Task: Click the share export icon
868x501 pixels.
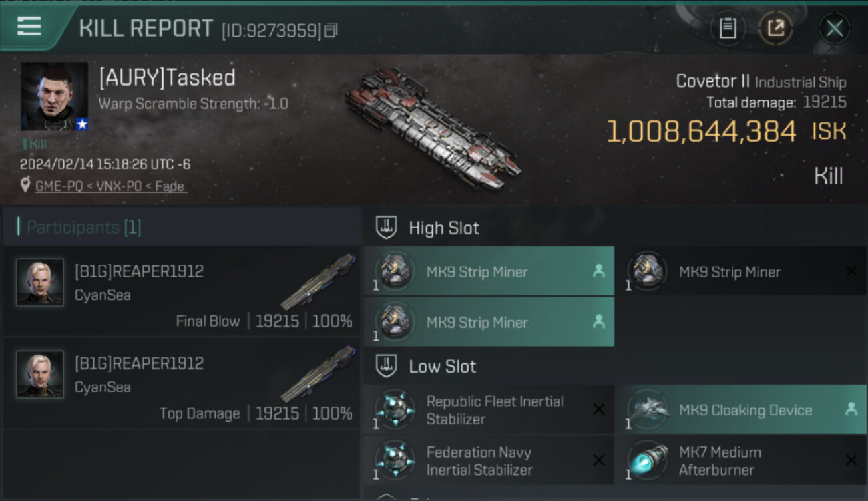Action: pos(775,28)
